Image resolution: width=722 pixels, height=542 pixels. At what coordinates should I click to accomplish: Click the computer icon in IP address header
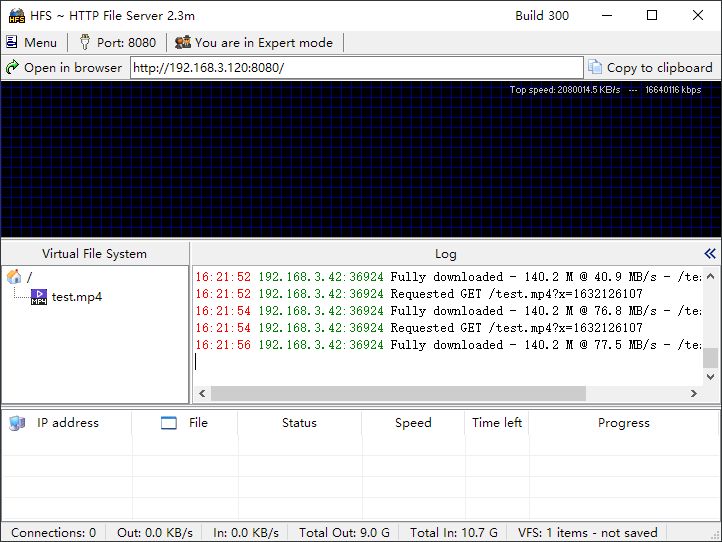click(x=17, y=423)
